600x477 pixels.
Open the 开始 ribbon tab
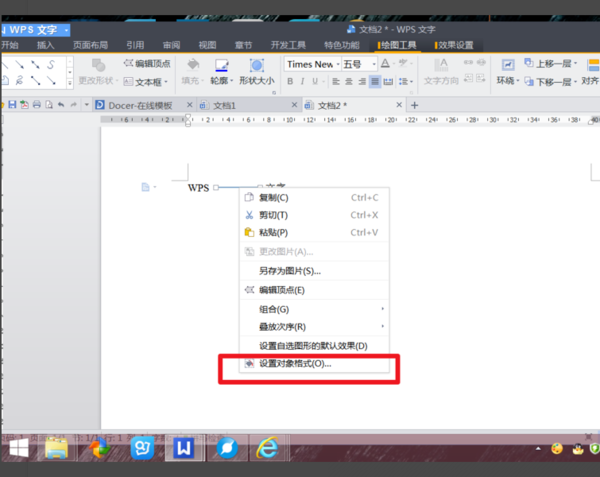pos(10,45)
